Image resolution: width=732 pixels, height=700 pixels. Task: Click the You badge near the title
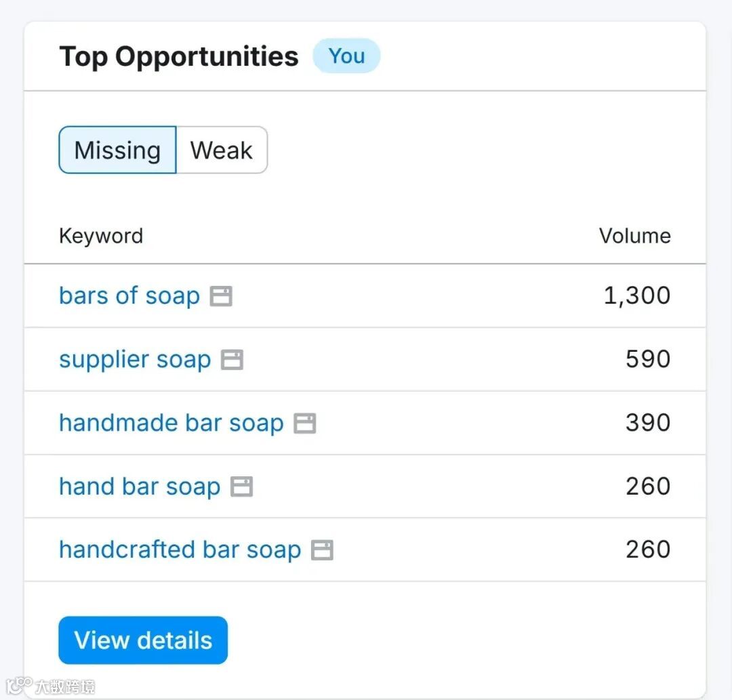[x=346, y=56]
